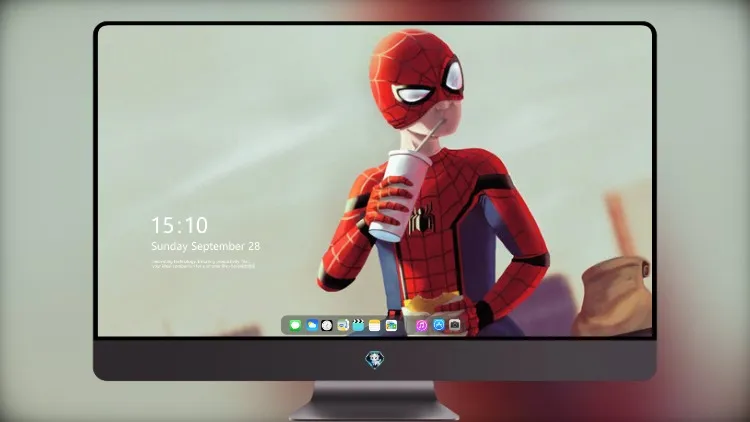The height and width of the screenshot is (422, 750).
Task: Open the blue App Store icon
Action: click(439, 325)
